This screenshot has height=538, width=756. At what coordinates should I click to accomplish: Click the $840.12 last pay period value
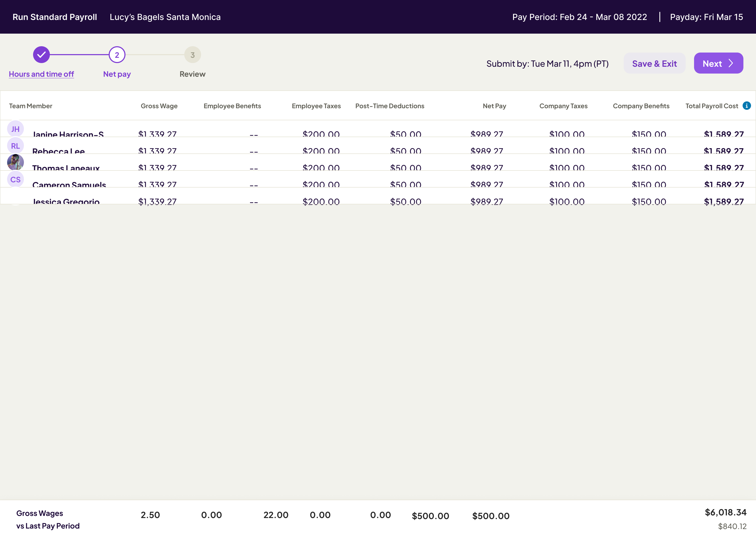(x=732, y=526)
